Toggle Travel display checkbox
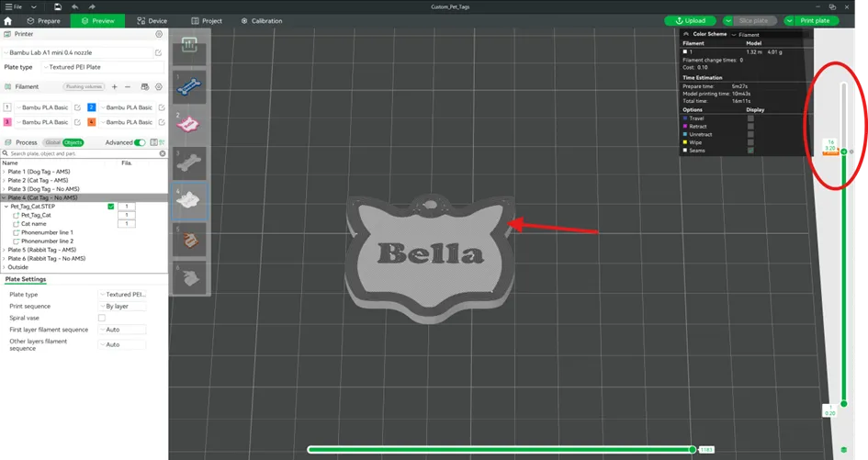This screenshot has height=460, width=868. tap(750, 118)
